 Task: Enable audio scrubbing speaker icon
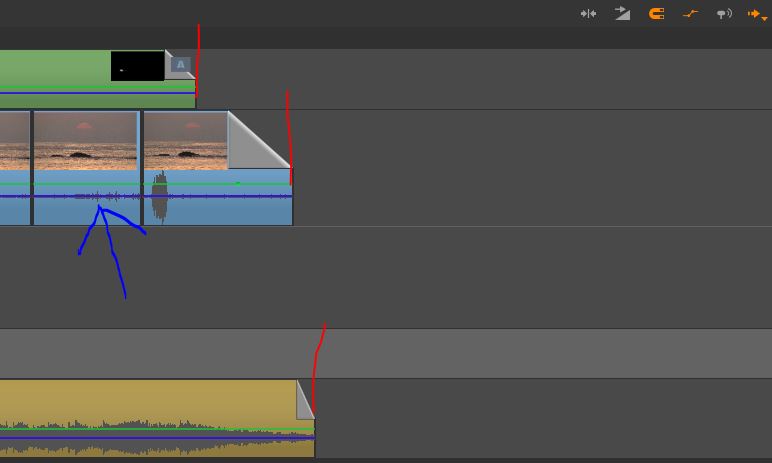coord(724,14)
